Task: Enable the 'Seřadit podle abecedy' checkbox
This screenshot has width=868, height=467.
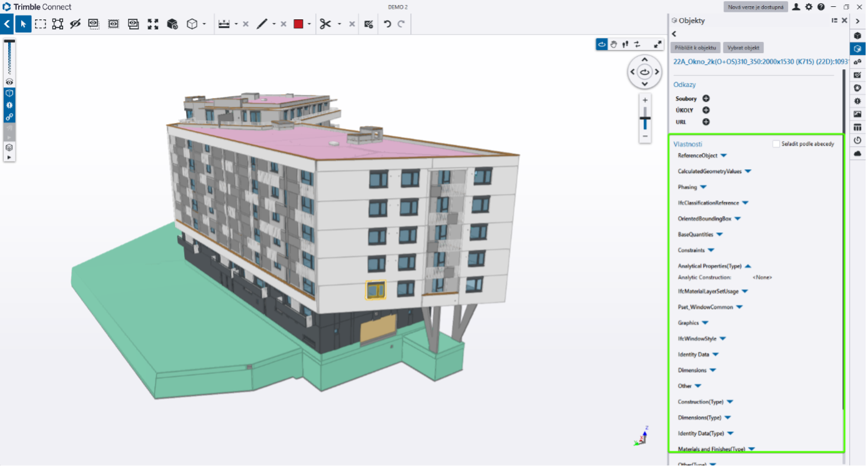Action: [776, 144]
